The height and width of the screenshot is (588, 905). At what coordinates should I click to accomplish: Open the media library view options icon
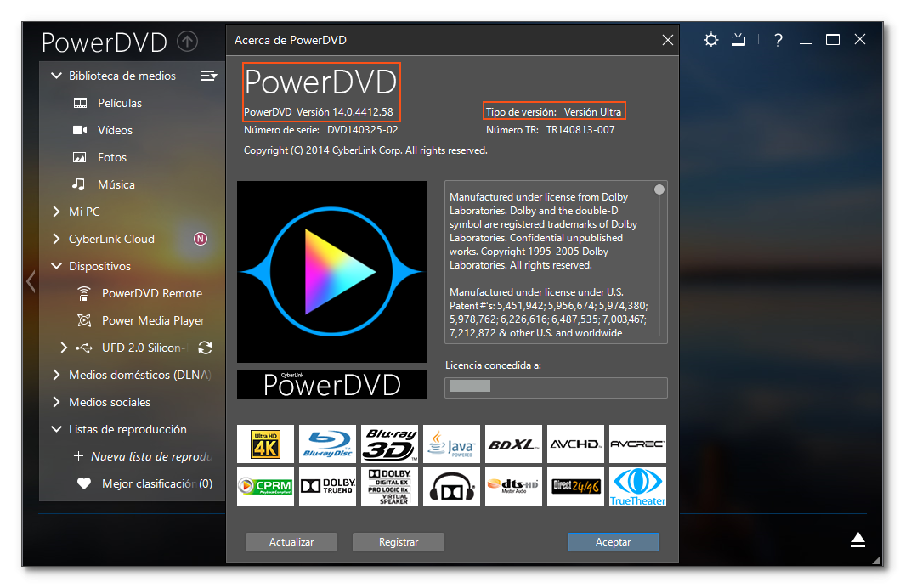tap(208, 76)
